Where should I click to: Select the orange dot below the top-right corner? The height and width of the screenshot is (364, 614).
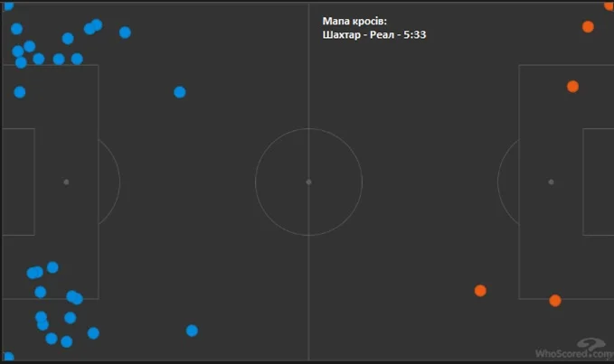588,27
